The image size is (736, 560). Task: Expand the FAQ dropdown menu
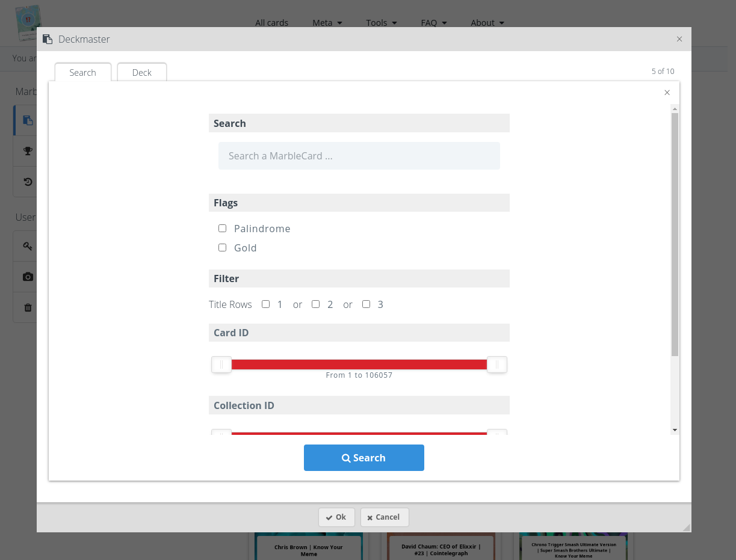pyautogui.click(x=433, y=23)
